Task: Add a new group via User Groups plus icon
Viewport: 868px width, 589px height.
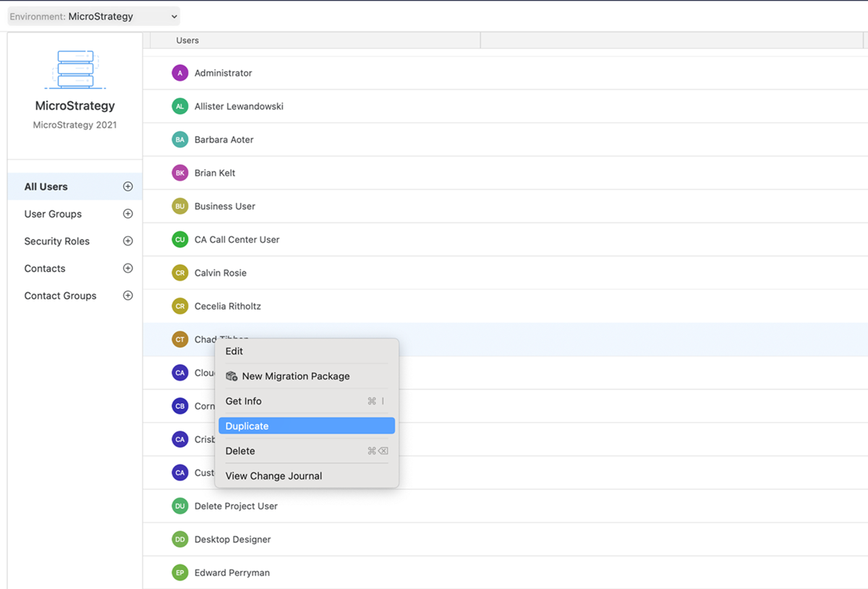Action: [x=128, y=214]
